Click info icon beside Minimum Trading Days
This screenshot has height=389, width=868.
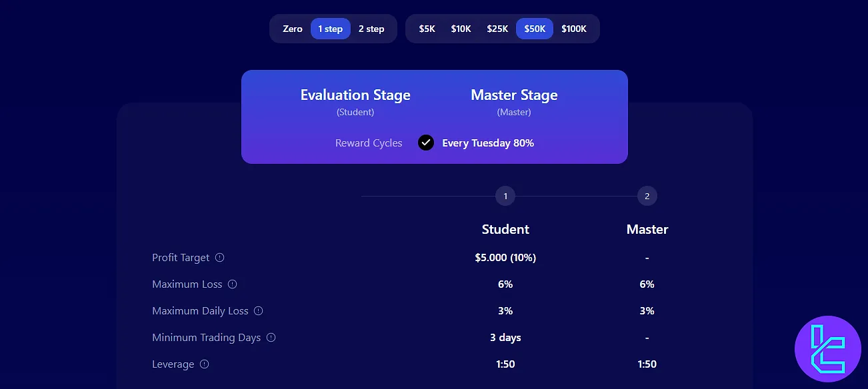271,338
